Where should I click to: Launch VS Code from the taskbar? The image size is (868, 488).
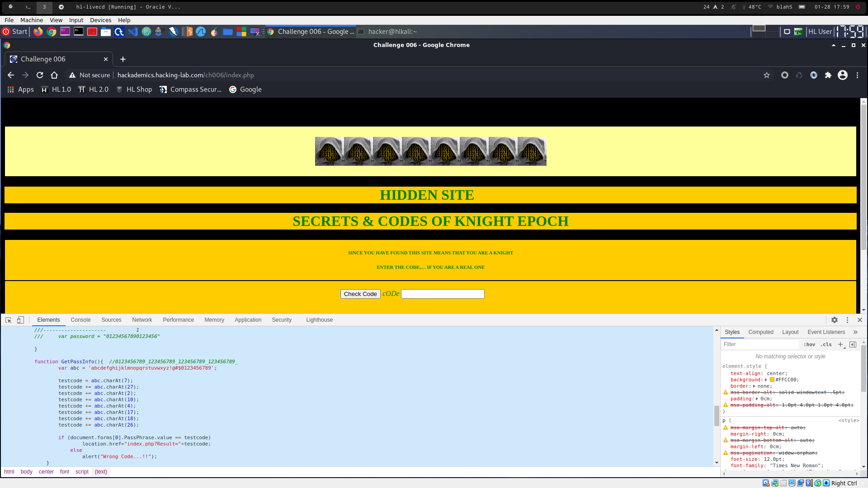[x=133, y=32]
